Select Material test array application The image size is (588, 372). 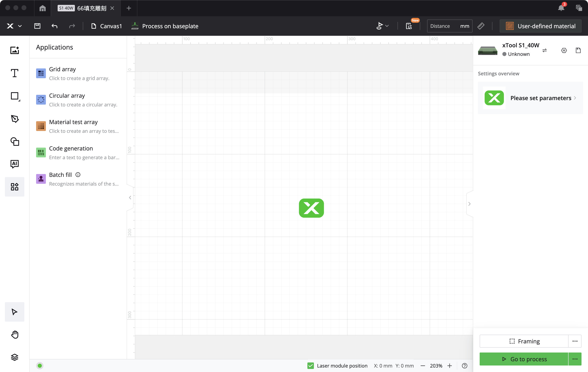(x=78, y=126)
